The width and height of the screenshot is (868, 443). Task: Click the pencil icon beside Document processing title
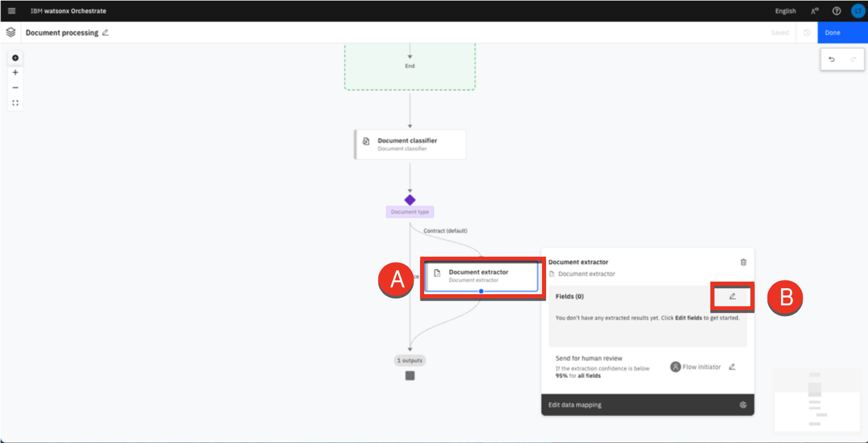tap(105, 33)
